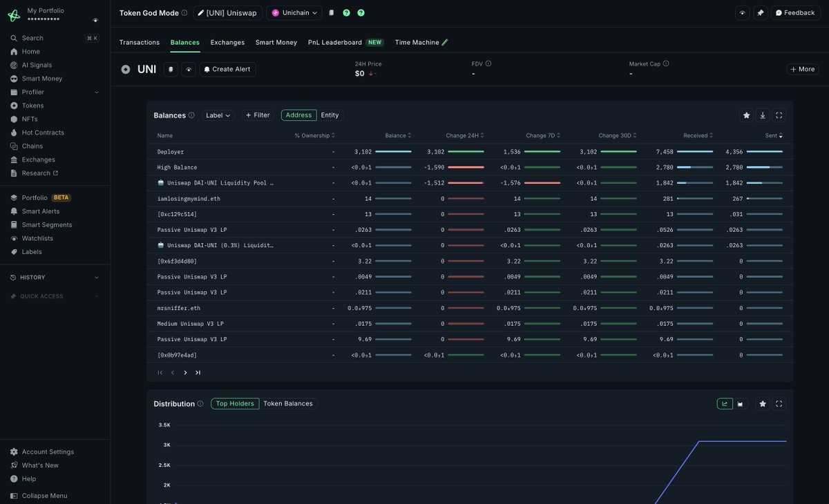Open the Hot Contracts sidebar item

pos(42,133)
